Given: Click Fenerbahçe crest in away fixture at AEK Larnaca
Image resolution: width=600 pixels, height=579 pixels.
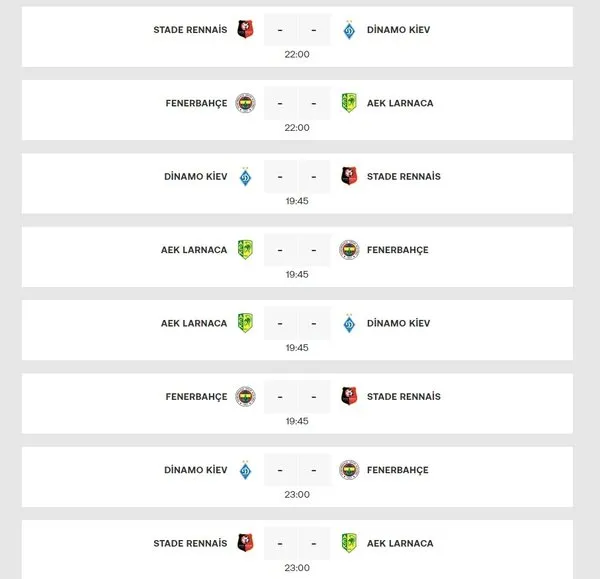Looking at the screenshot, I should coord(349,250).
